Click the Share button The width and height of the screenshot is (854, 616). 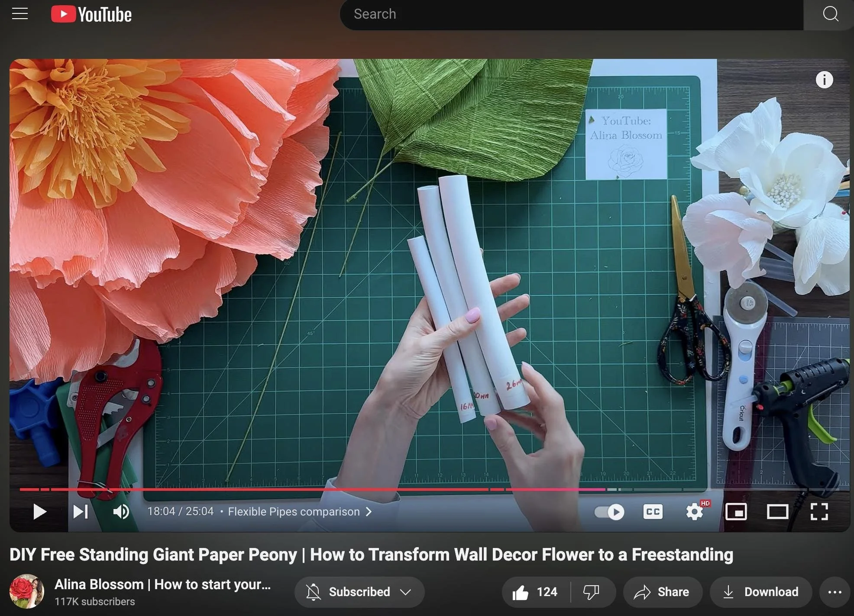pyautogui.click(x=662, y=592)
